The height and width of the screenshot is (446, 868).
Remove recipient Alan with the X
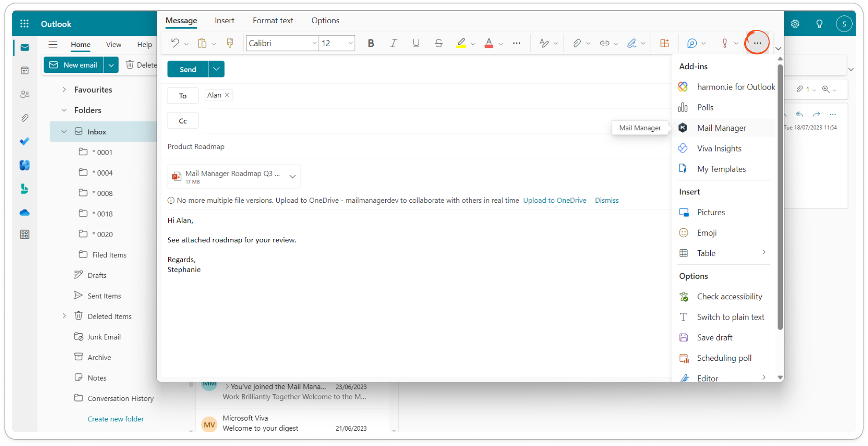pyautogui.click(x=227, y=95)
